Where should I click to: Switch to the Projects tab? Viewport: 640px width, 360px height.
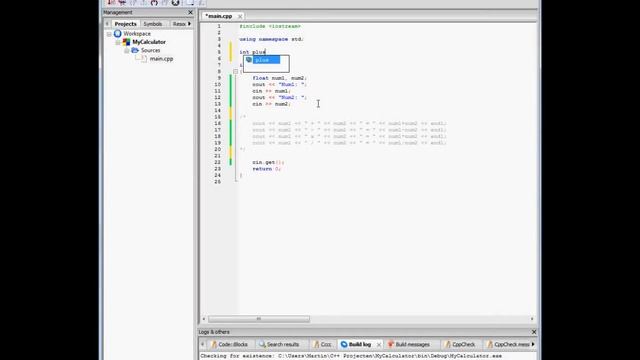[125, 24]
